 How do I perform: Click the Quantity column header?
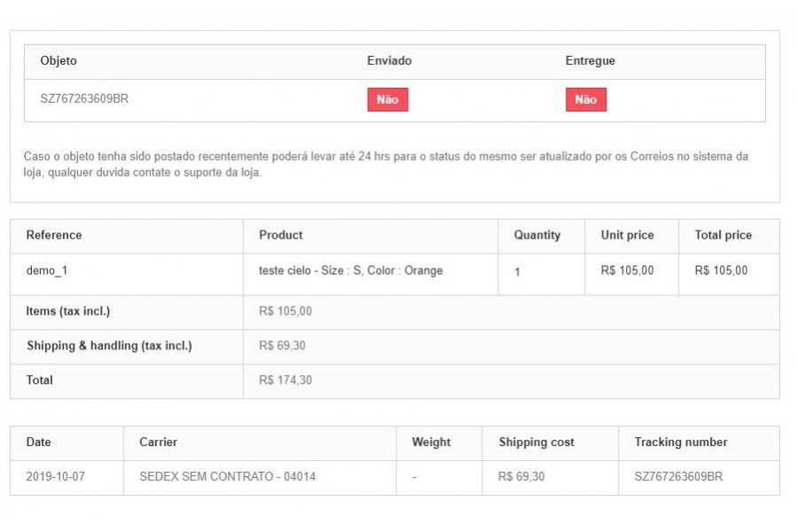click(x=537, y=235)
